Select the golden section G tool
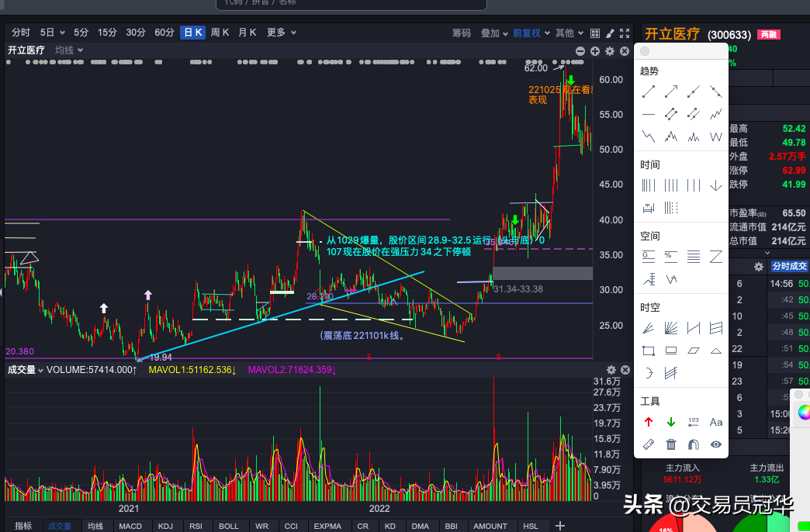This screenshot has width=810, height=532. click(x=649, y=256)
